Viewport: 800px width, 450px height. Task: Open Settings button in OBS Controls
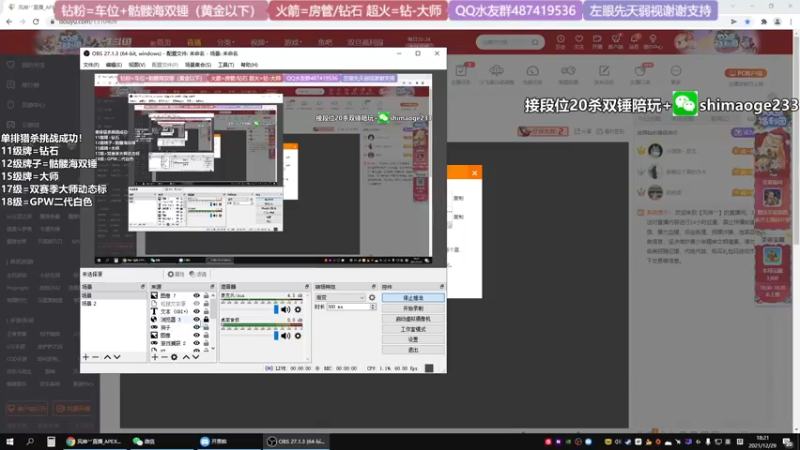413,339
